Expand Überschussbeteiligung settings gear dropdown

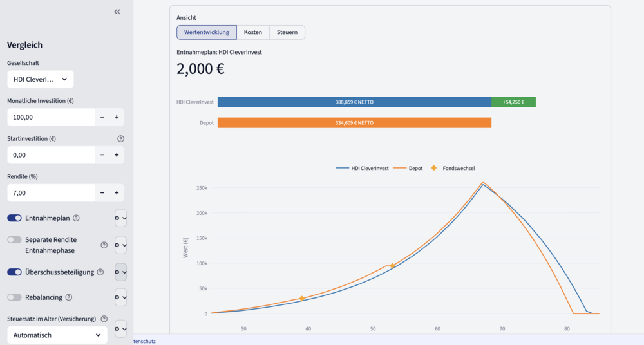pyautogui.click(x=121, y=272)
